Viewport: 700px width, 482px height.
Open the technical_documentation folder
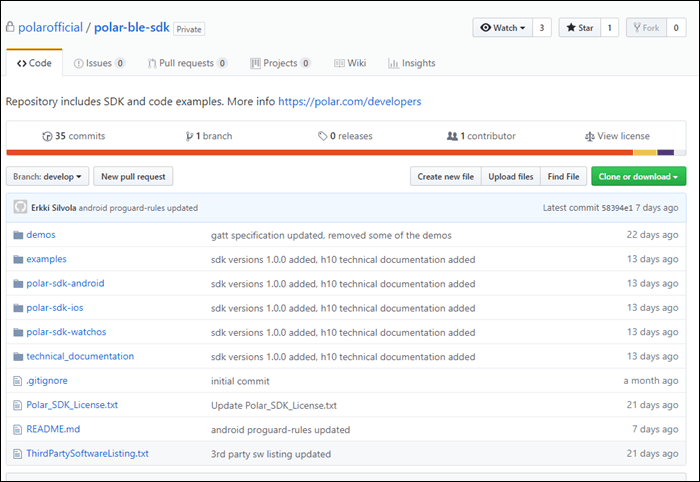coord(80,356)
